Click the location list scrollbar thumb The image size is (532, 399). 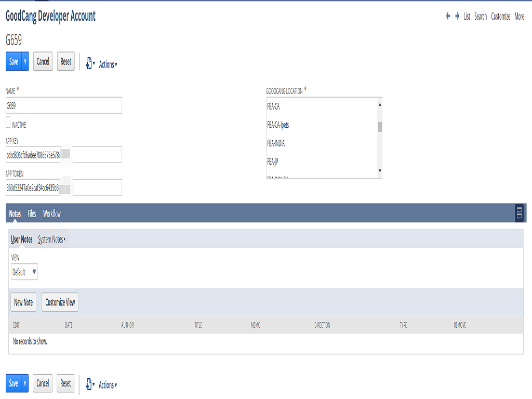[x=380, y=127]
